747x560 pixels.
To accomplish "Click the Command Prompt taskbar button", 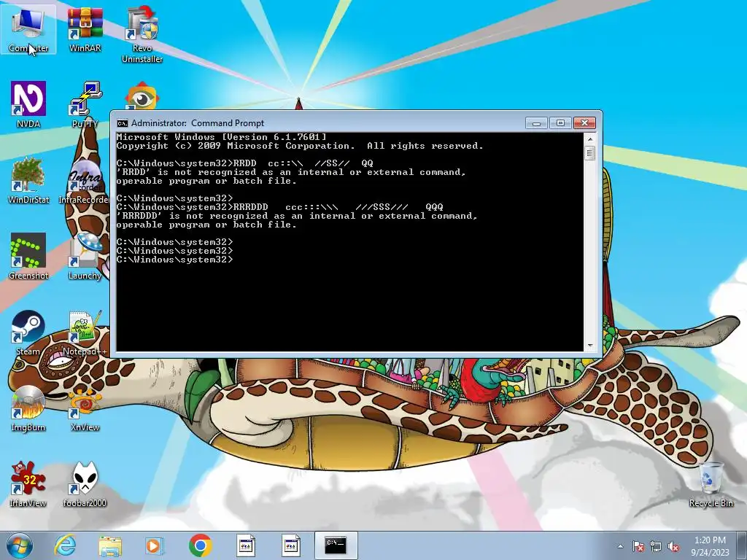I will coord(336,545).
